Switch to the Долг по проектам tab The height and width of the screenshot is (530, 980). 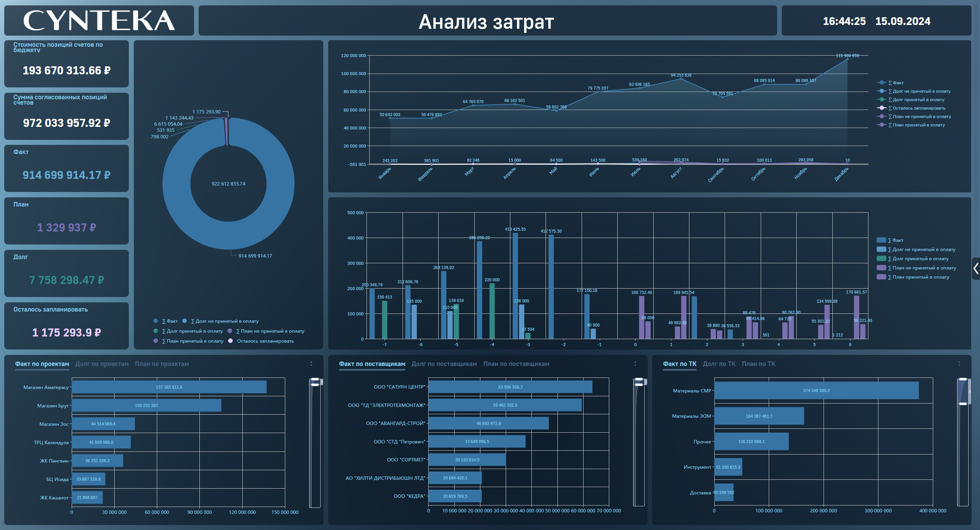pos(102,364)
